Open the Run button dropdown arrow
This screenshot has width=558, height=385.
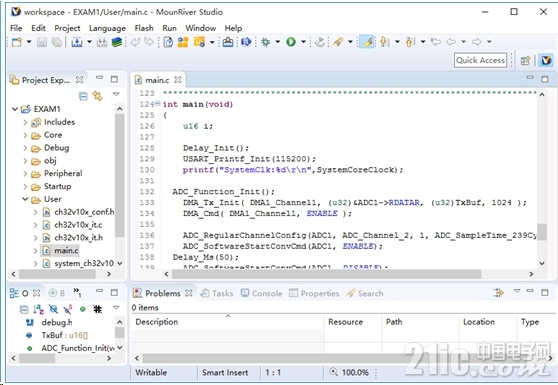tap(304, 42)
